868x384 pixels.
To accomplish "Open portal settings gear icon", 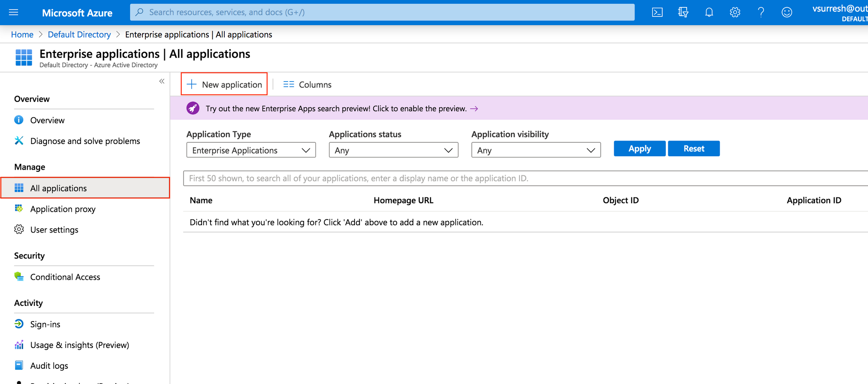I will point(735,12).
